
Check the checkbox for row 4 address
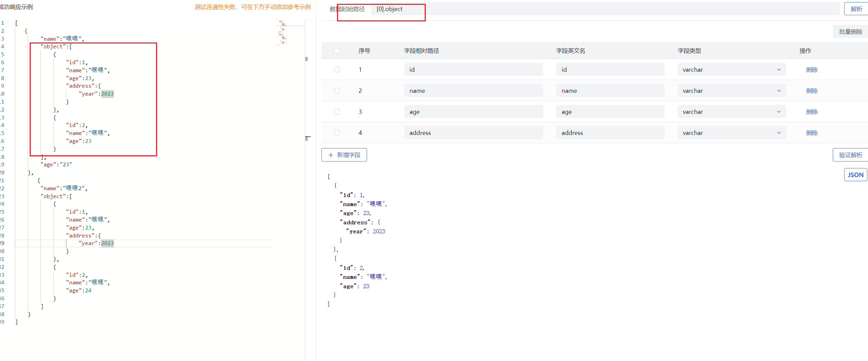pyautogui.click(x=337, y=133)
